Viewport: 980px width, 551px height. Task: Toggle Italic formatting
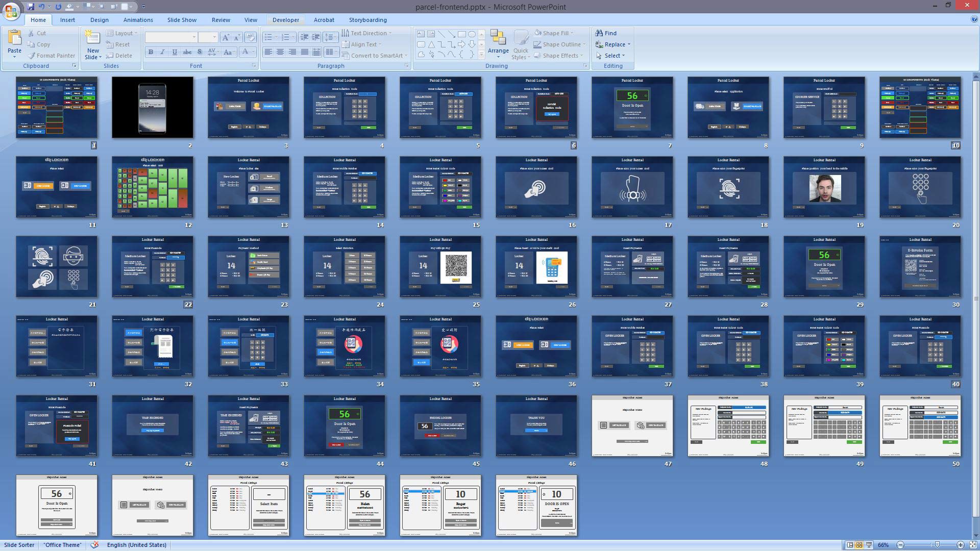click(162, 52)
